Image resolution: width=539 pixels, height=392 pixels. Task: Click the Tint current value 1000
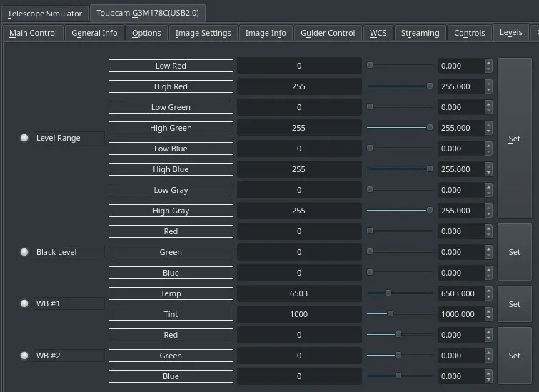tap(299, 314)
